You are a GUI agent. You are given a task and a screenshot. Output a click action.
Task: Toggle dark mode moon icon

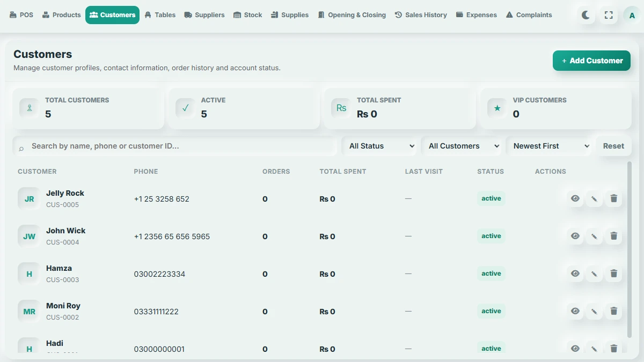point(586,15)
